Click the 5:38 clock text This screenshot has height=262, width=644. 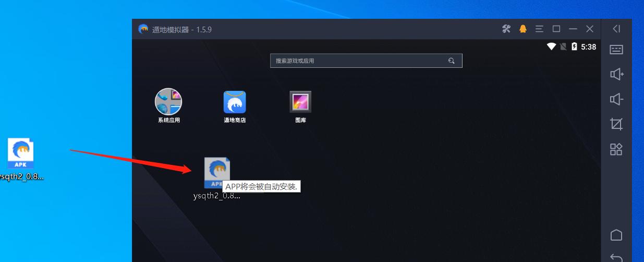point(588,47)
